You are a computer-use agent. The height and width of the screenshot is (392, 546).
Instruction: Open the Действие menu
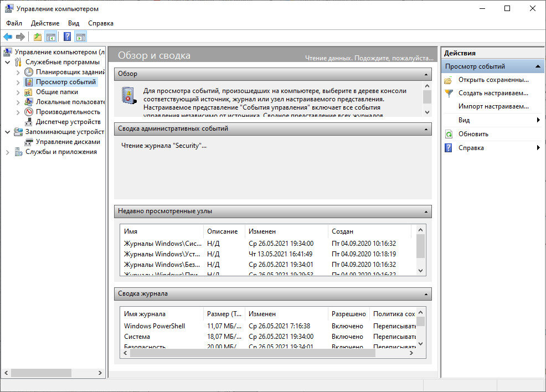pos(45,23)
